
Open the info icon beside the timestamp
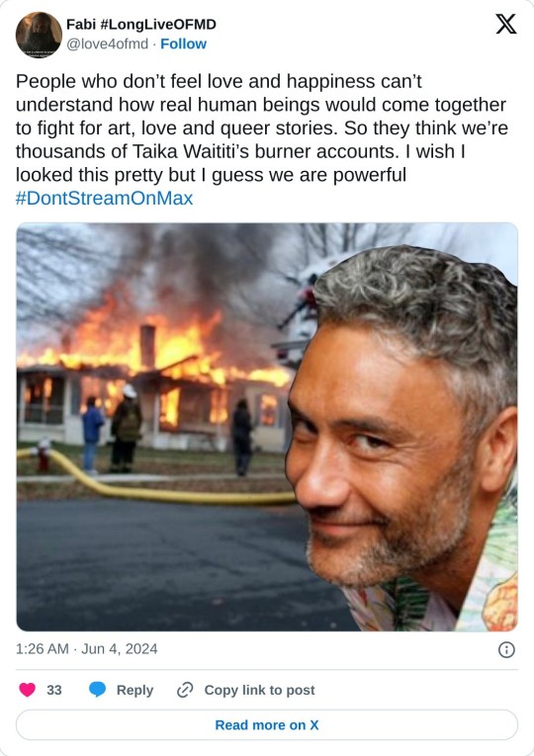click(x=506, y=649)
